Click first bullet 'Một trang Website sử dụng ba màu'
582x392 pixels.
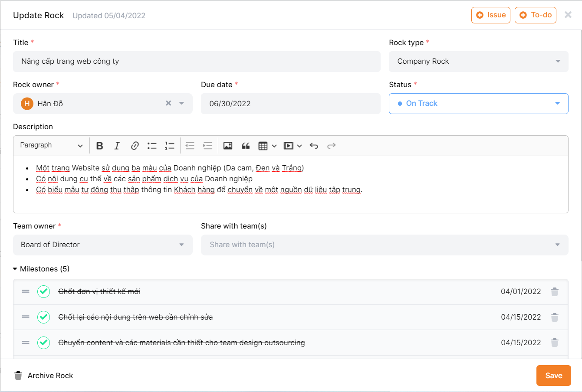point(170,168)
